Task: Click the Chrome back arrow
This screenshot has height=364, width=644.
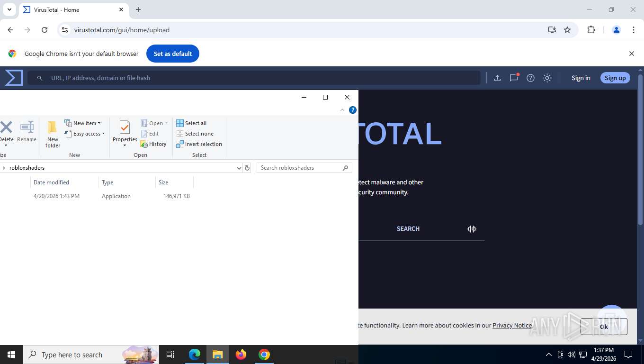Action: click(10, 30)
